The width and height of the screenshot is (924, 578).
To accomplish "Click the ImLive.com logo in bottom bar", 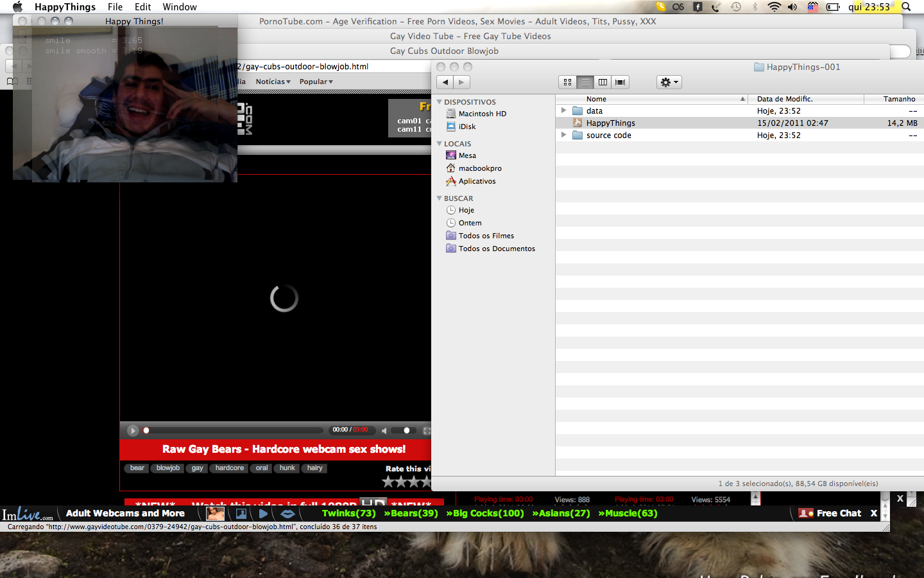I will (28, 514).
